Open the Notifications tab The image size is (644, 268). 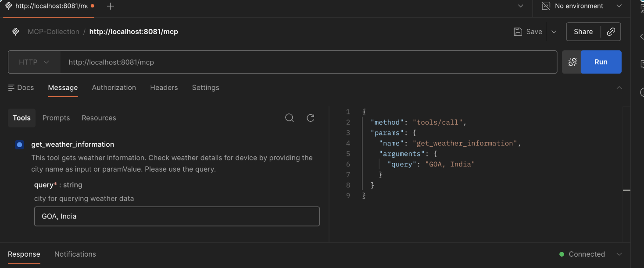(75, 254)
